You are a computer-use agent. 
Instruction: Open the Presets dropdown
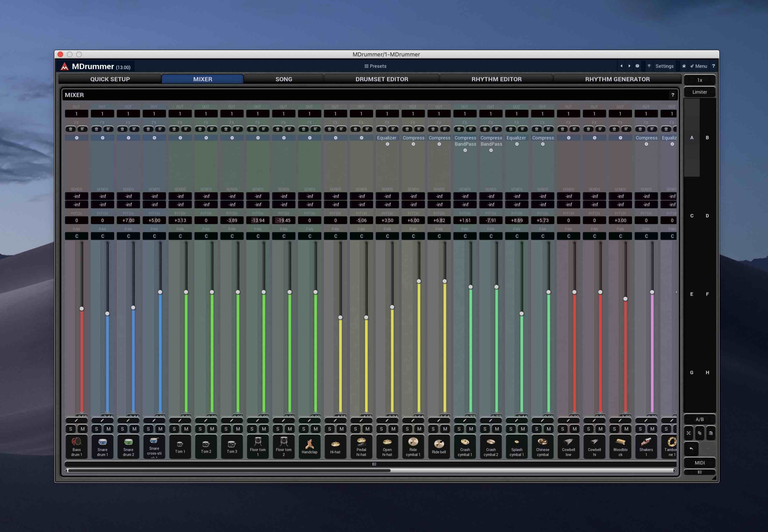click(x=375, y=66)
